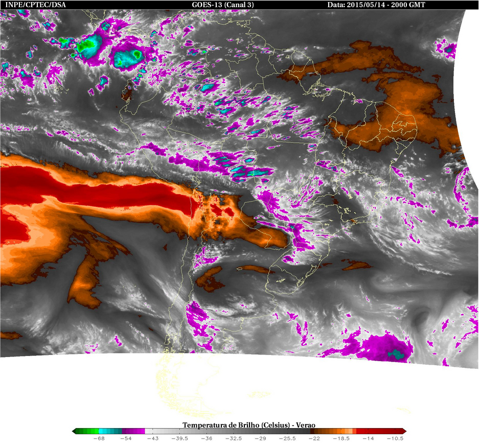Screen dimensions: 479x448
Task: Click the -10.5 tick label on legend
Action: 395,438
